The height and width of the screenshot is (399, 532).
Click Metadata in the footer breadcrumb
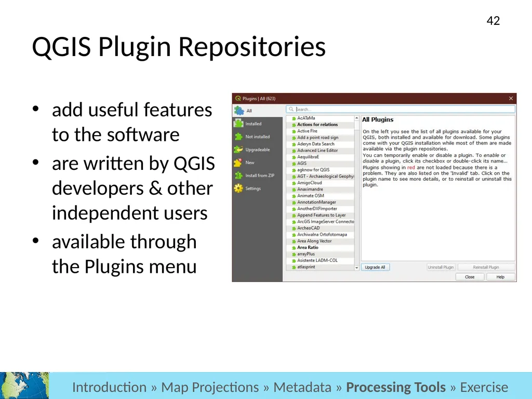[302, 387]
